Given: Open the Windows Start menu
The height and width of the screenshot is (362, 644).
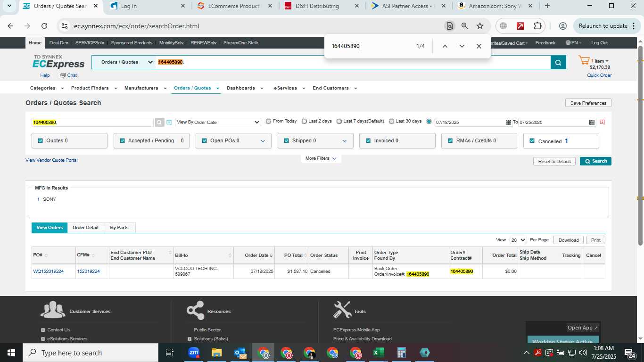Looking at the screenshot, I should (11, 353).
